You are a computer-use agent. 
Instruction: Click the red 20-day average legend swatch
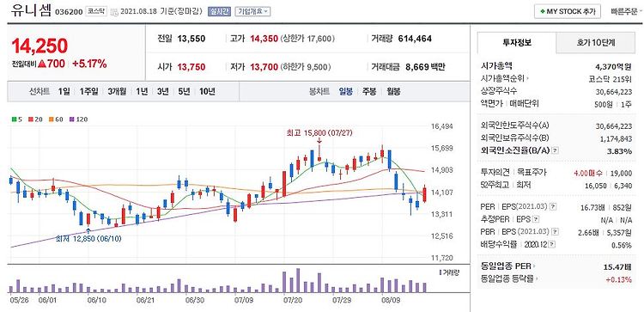click(30, 119)
